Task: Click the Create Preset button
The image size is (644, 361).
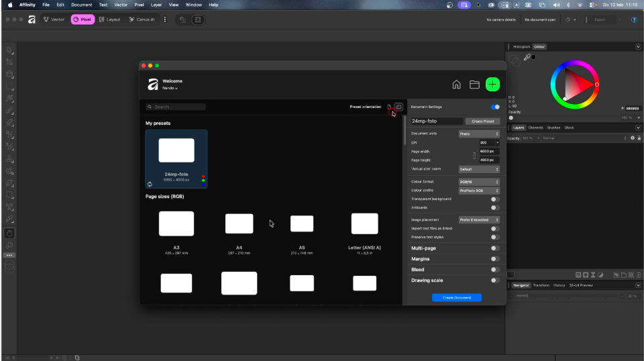Action: point(483,121)
